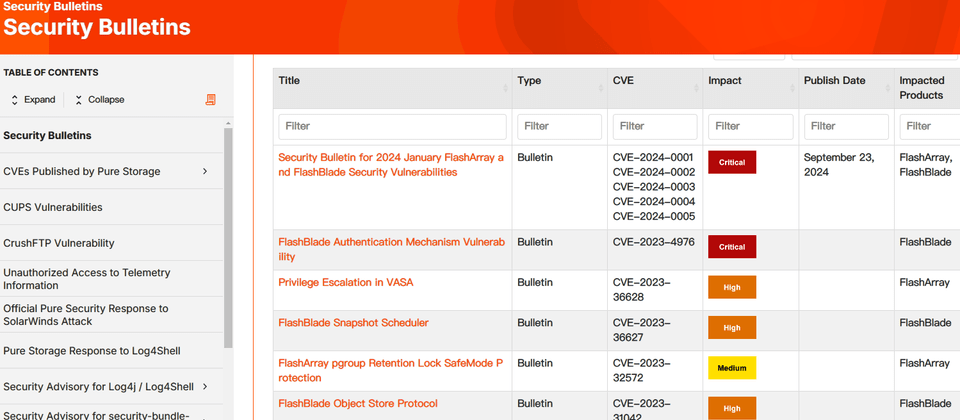Focus the Type filter field
The width and height of the screenshot is (960, 420).
pyautogui.click(x=560, y=127)
